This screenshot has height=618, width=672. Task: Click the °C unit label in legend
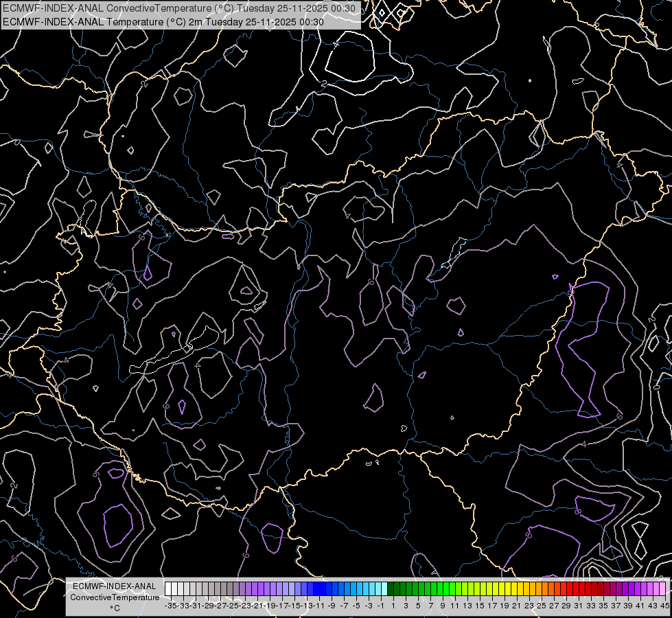click(115, 608)
